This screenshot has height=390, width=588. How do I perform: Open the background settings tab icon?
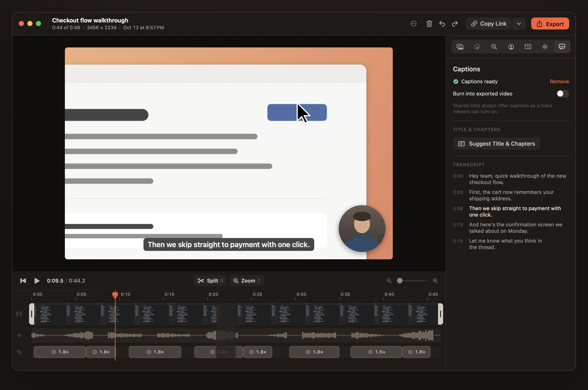(x=460, y=47)
